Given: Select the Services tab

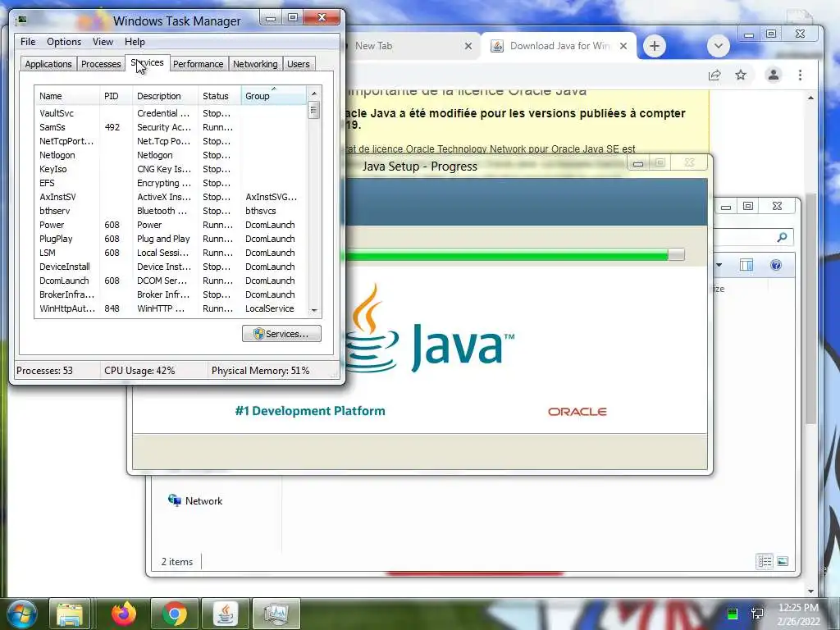Looking at the screenshot, I should click(x=148, y=62).
